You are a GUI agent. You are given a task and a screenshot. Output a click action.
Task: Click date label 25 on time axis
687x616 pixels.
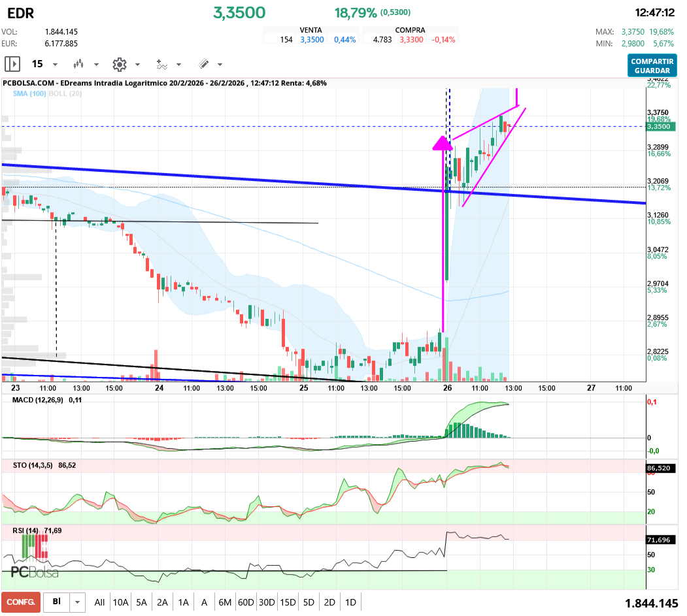pyautogui.click(x=304, y=388)
